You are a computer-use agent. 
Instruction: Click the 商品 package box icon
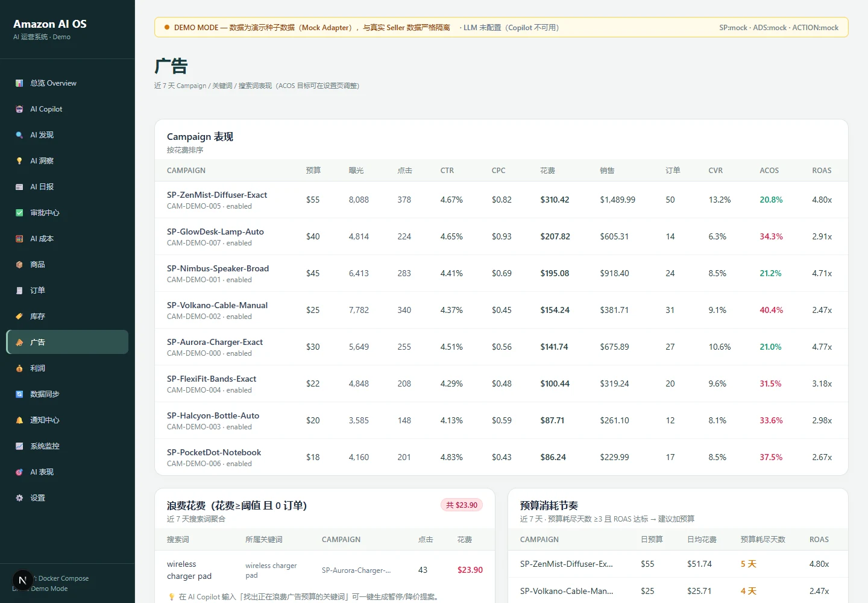tap(19, 265)
